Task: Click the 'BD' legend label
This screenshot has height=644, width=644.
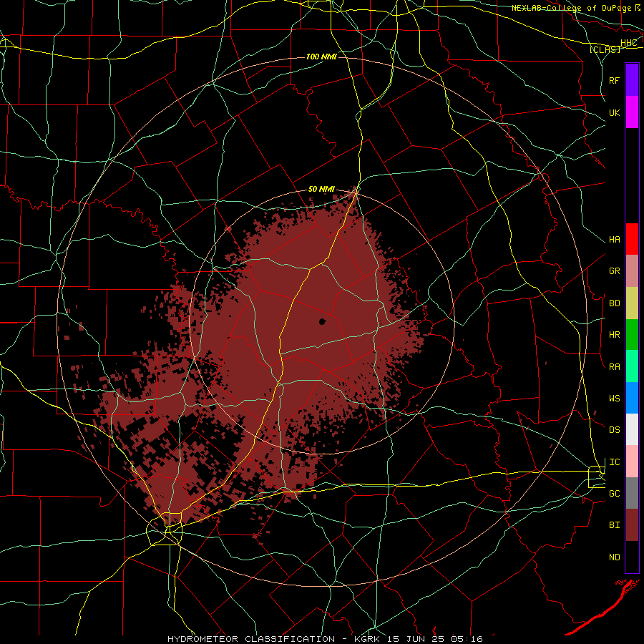Action: pos(615,303)
